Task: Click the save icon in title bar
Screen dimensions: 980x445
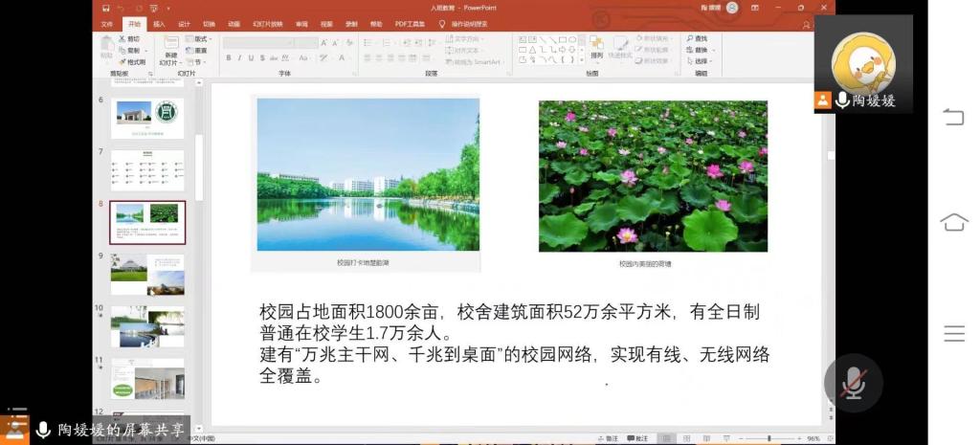Action: coord(105,8)
